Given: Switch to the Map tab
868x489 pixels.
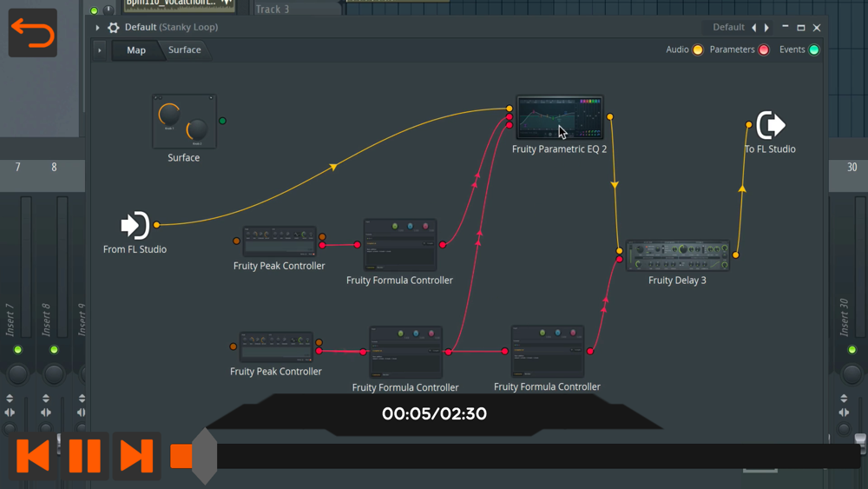Looking at the screenshot, I should (x=136, y=50).
